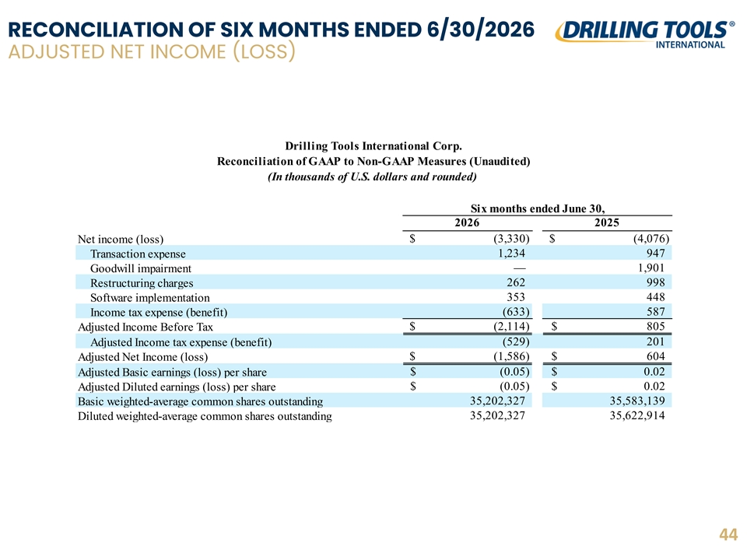Select adjusted tax value (529)
This screenshot has height=560, width=747.
tap(516, 342)
